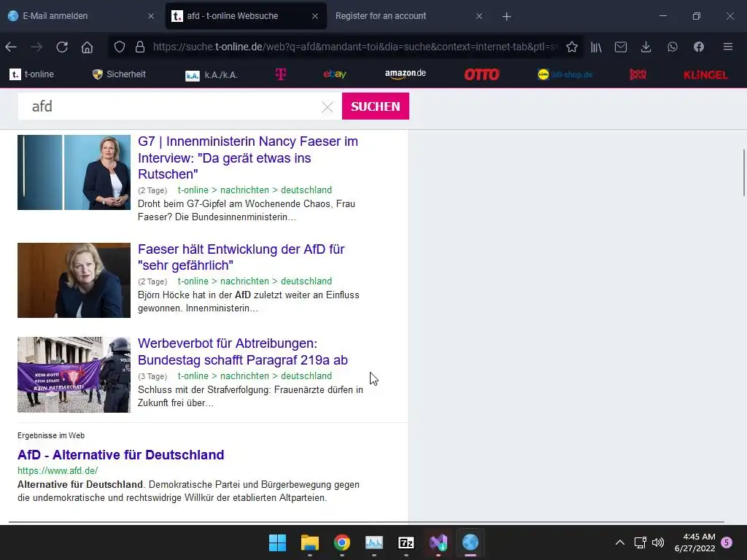Click the vertical page scrollbar
Viewport: 747px width, 560px height.
coord(743,172)
